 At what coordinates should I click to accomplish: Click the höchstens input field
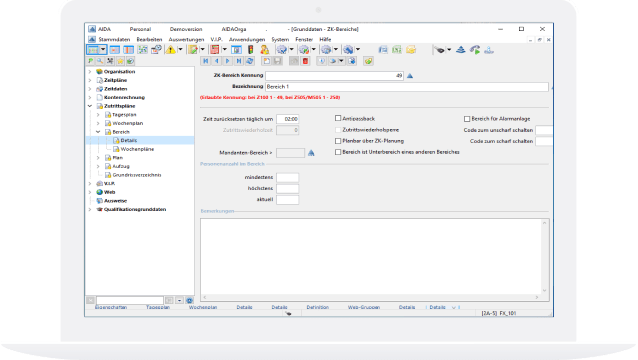point(288,188)
